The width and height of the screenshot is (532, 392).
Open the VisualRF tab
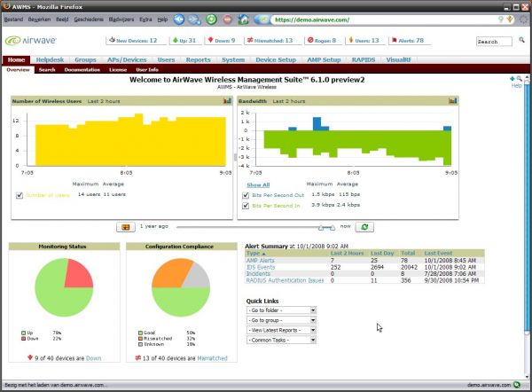(399, 59)
